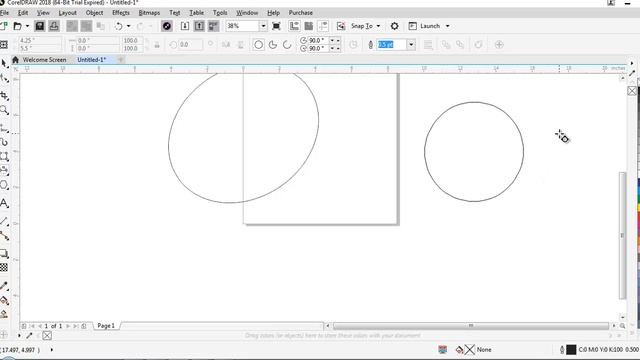640x360 pixels.
Task: Expand the Open recent dropdown arrow
Action: [27, 26]
